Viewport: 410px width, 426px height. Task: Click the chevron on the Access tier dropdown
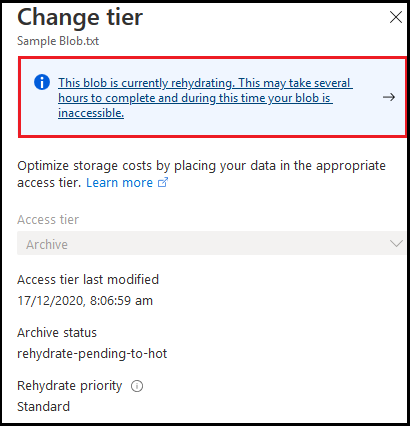pyautogui.click(x=396, y=244)
